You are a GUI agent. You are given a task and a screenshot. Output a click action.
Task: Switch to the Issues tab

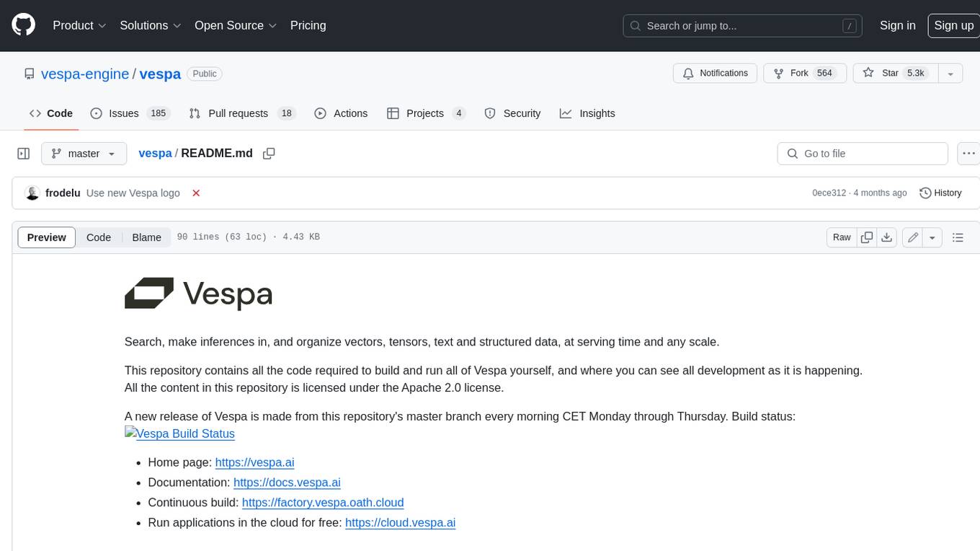coord(129,113)
